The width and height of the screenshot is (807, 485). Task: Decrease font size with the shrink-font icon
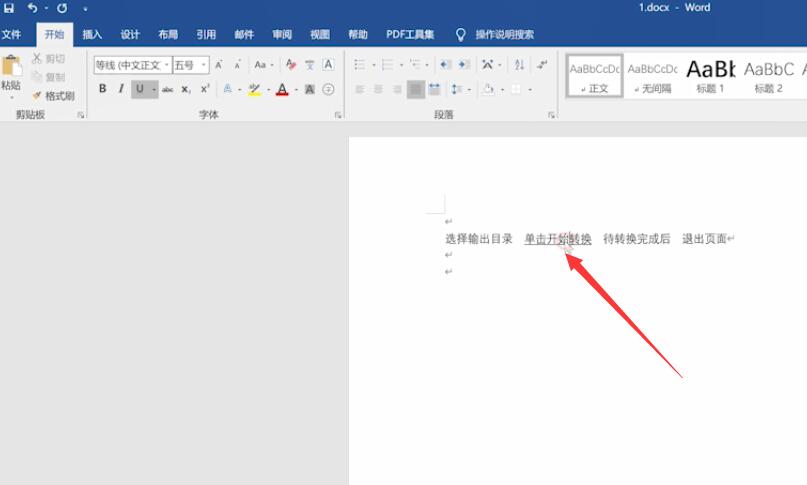click(x=237, y=65)
